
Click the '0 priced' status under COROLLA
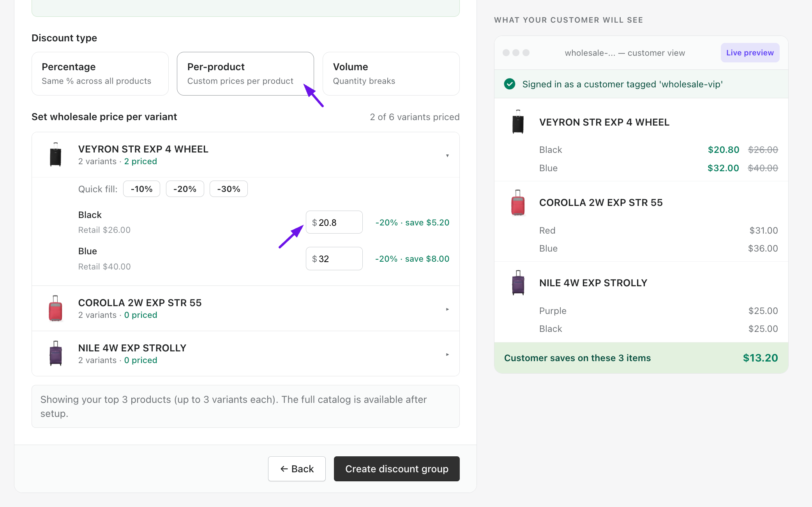[x=141, y=315]
